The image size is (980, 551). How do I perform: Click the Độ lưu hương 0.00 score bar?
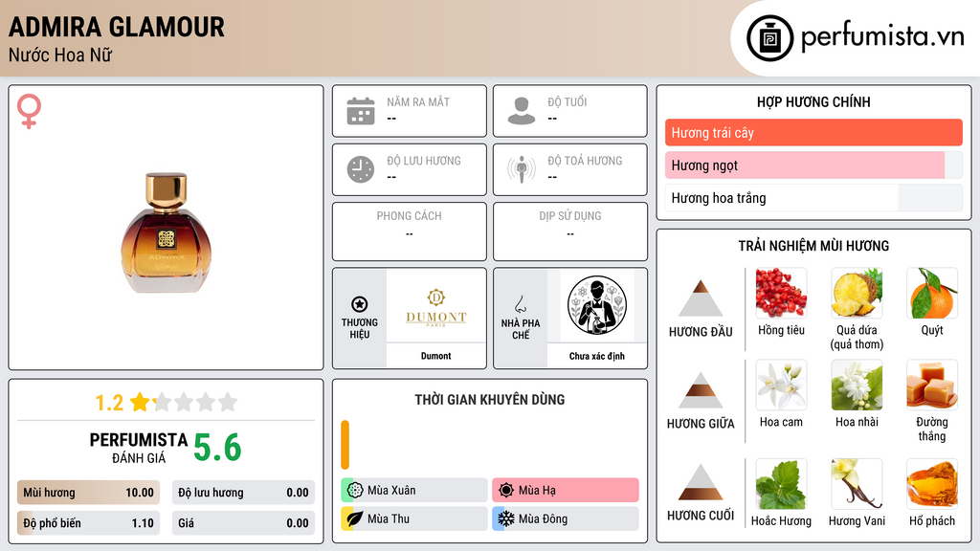pyautogui.click(x=243, y=493)
